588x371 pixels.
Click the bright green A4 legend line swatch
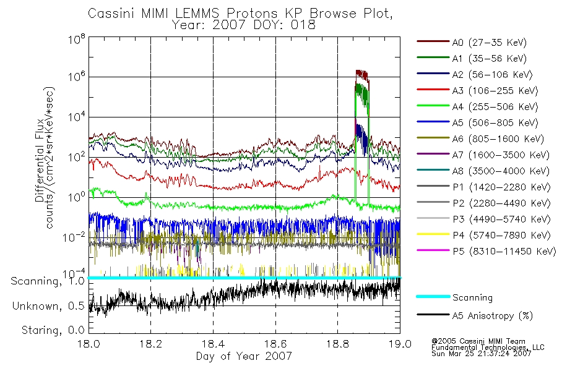click(x=433, y=106)
